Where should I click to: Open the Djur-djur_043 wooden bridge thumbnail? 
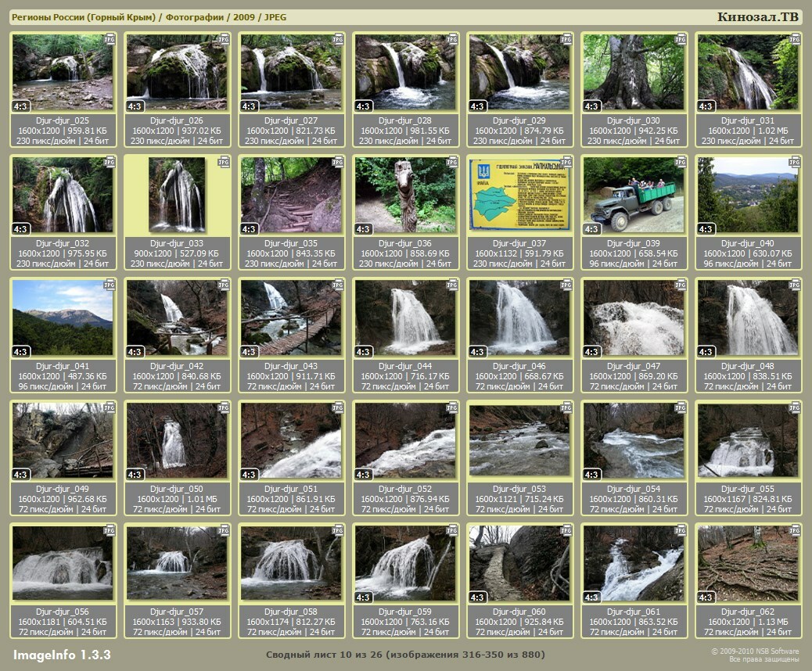290,318
